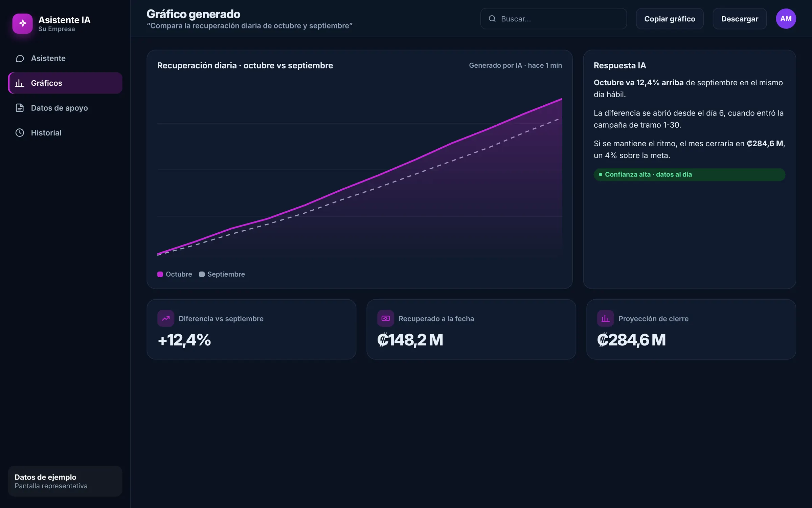Click the Asistente IA sparkle logo
812x508 pixels.
pos(22,23)
